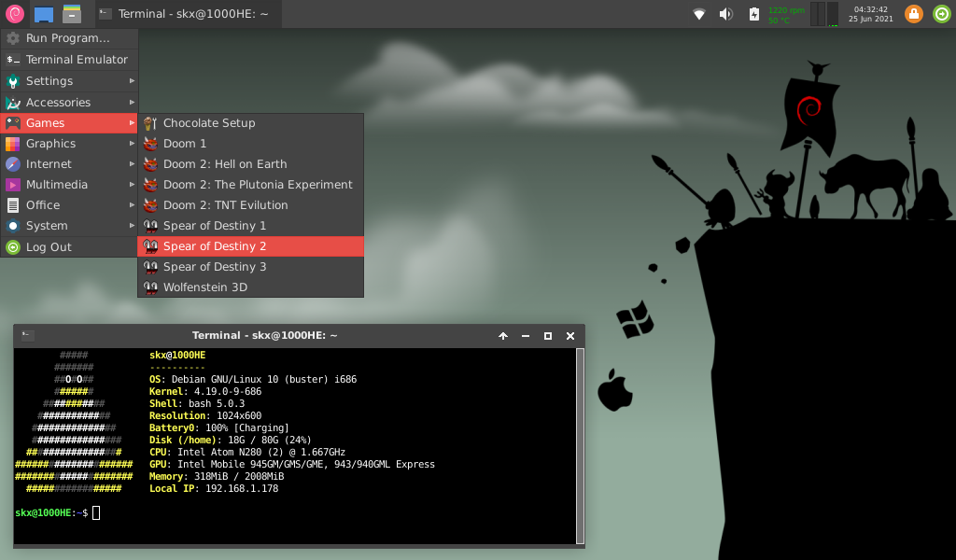Screen dimensions: 956x560
Task: Select Run Program… in the menu
Action: point(69,37)
